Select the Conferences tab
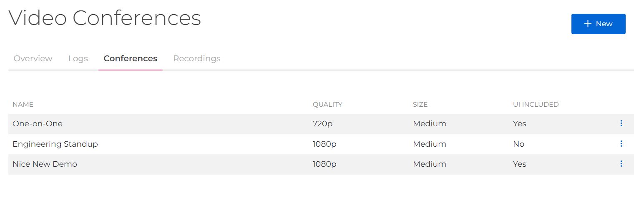This screenshot has height=198, width=644. (131, 58)
